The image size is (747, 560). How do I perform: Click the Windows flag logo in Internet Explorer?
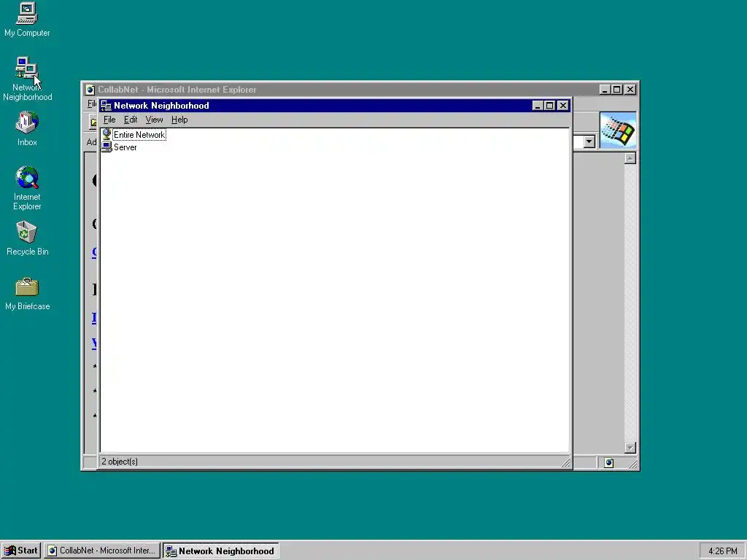[618, 131]
